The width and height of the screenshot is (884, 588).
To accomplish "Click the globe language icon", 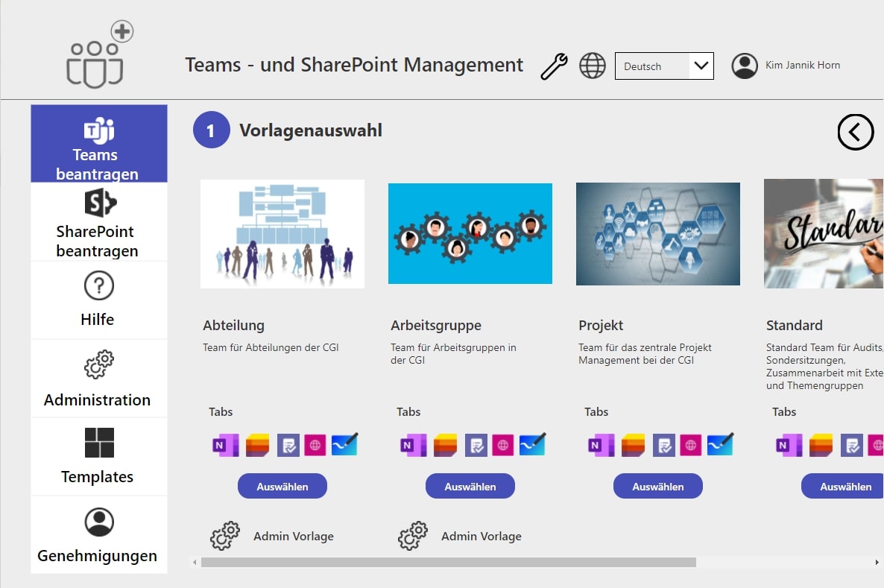I will pyautogui.click(x=593, y=66).
